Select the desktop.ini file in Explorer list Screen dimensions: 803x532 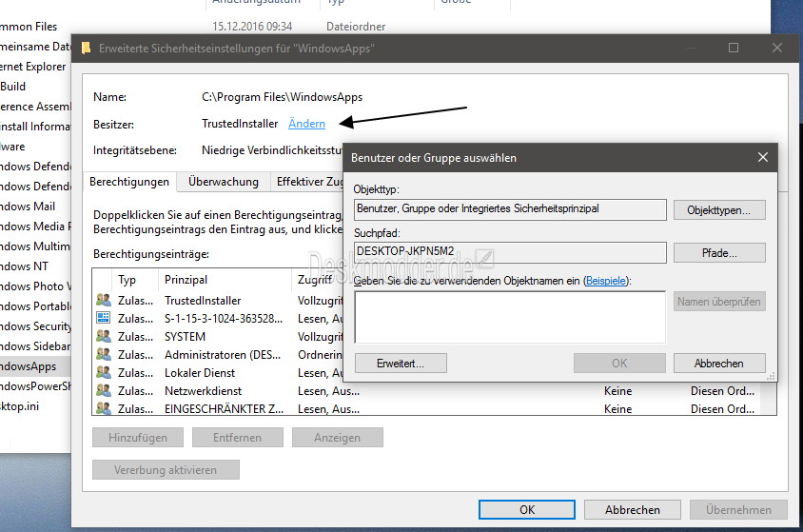click(x=19, y=406)
